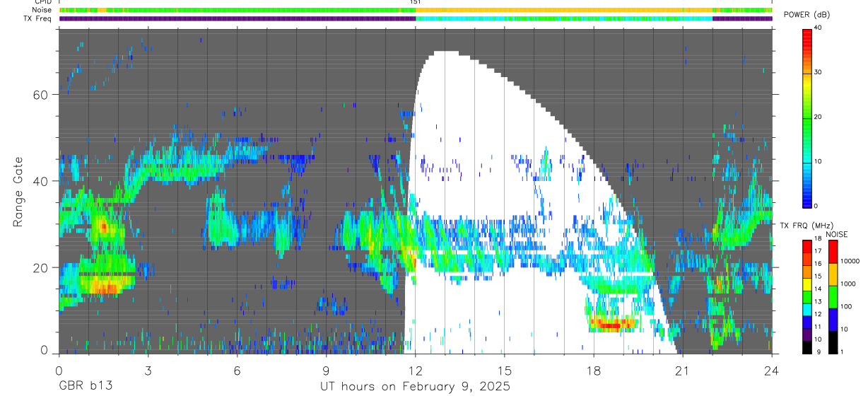Click the orange portion of the noise strip
Image resolution: width=868 pixels, height=401 pixels.
pos(564,10)
